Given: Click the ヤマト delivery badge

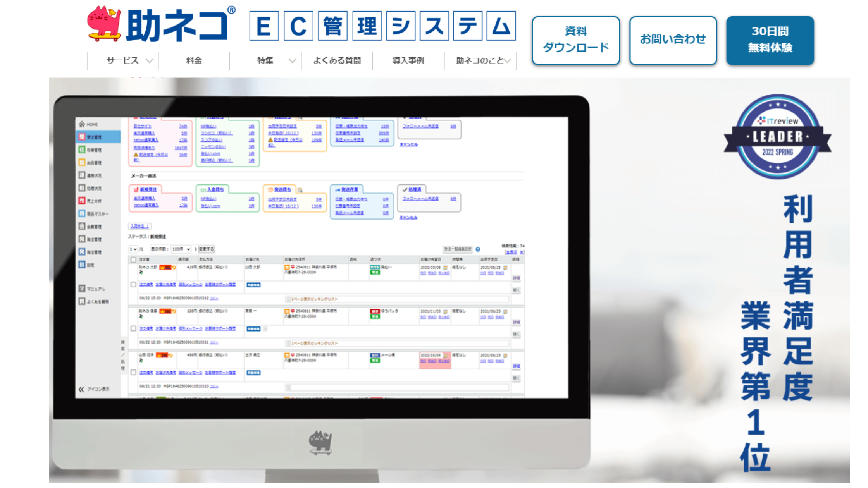Looking at the screenshot, I should 375,267.
